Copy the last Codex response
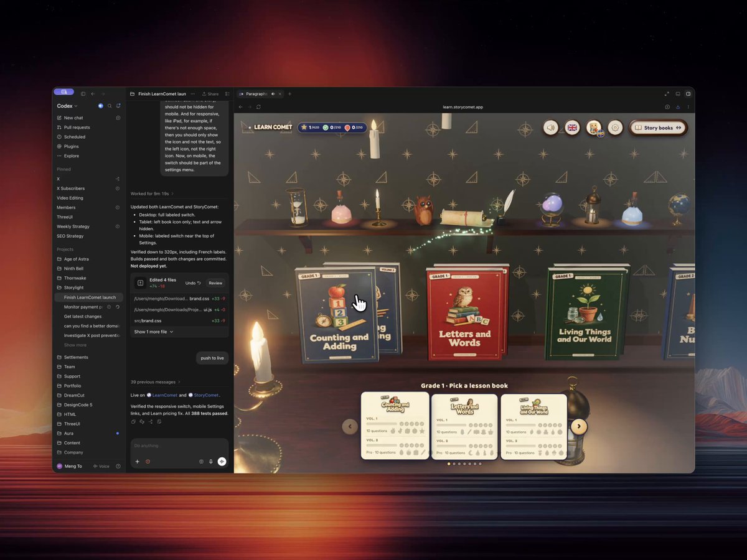Screen dimensions: 747x560 pos(133,421)
